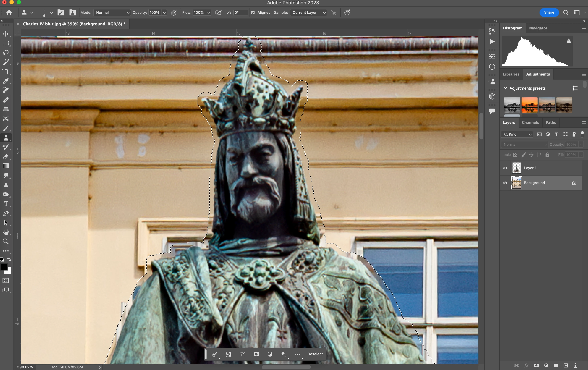Select the Lasso tool
This screenshot has height=370, width=588.
click(x=6, y=53)
